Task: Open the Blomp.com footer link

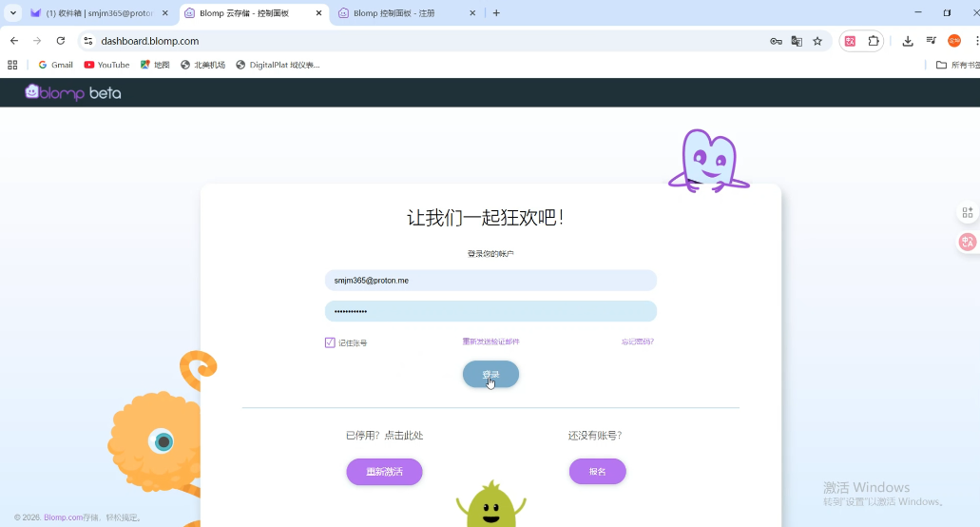Action: click(x=63, y=517)
